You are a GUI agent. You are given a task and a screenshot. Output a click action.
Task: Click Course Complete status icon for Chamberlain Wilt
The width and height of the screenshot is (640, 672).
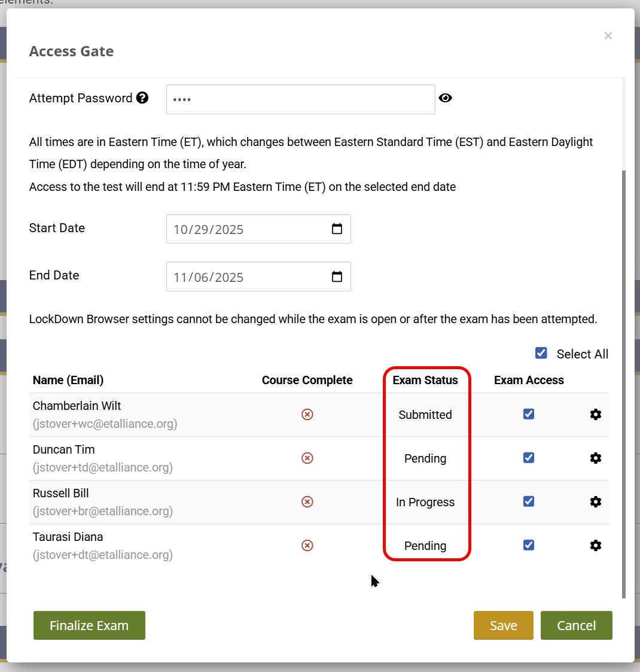click(307, 415)
